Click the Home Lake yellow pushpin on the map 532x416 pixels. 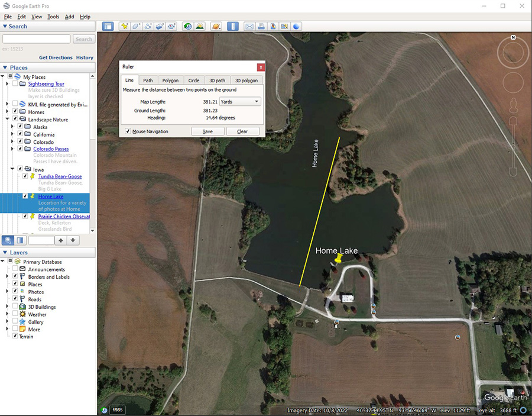338,259
